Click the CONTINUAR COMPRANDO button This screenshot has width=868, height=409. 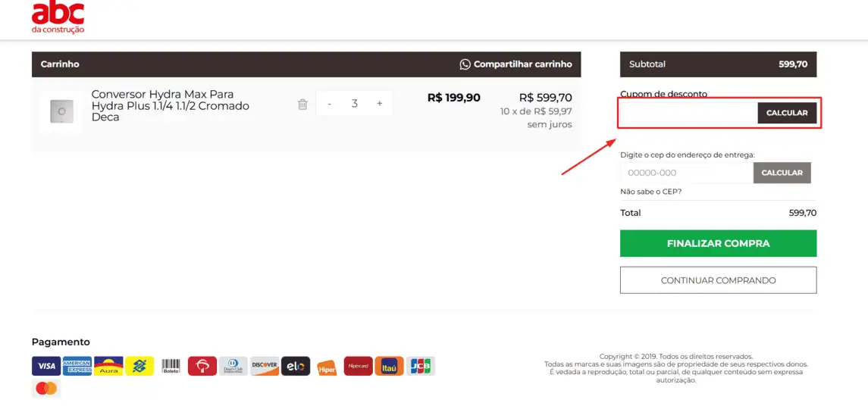(718, 280)
